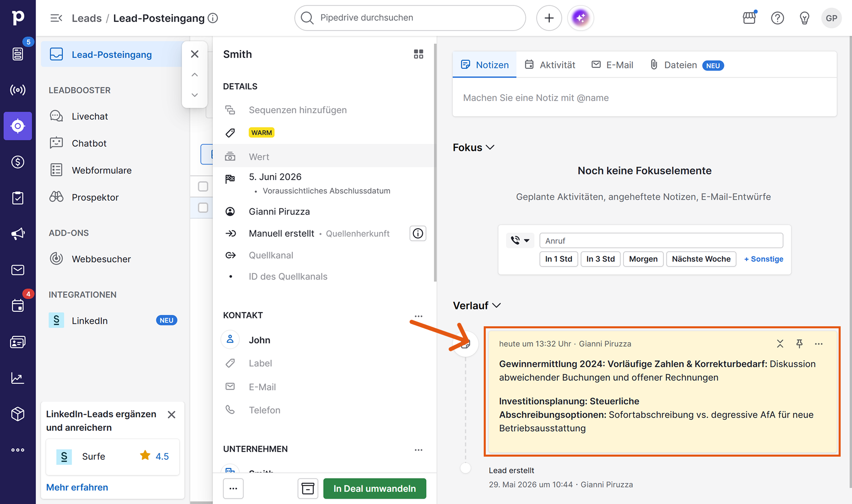Open the help question mark icon
Image resolution: width=852 pixels, height=504 pixels.
pos(777,18)
